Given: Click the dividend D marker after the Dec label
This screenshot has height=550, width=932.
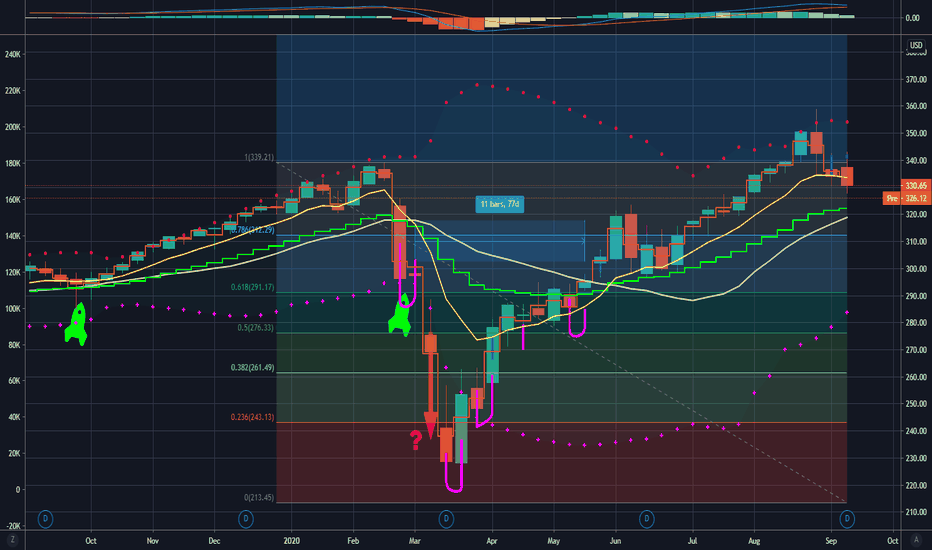Looking at the screenshot, I should click(x=246, y=519).
